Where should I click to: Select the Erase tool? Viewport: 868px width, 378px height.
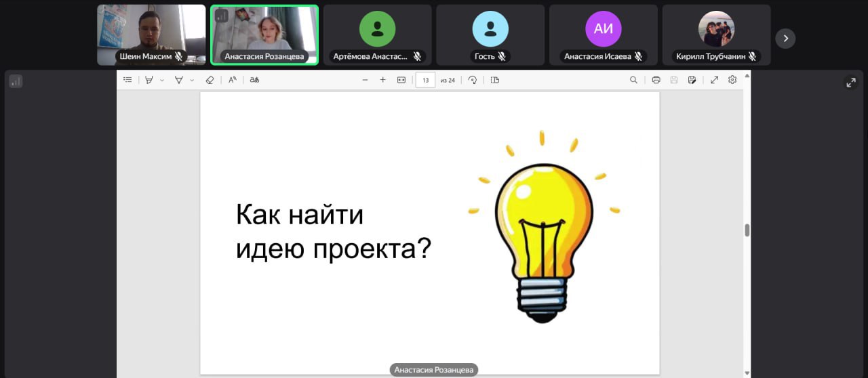[210, 80]
